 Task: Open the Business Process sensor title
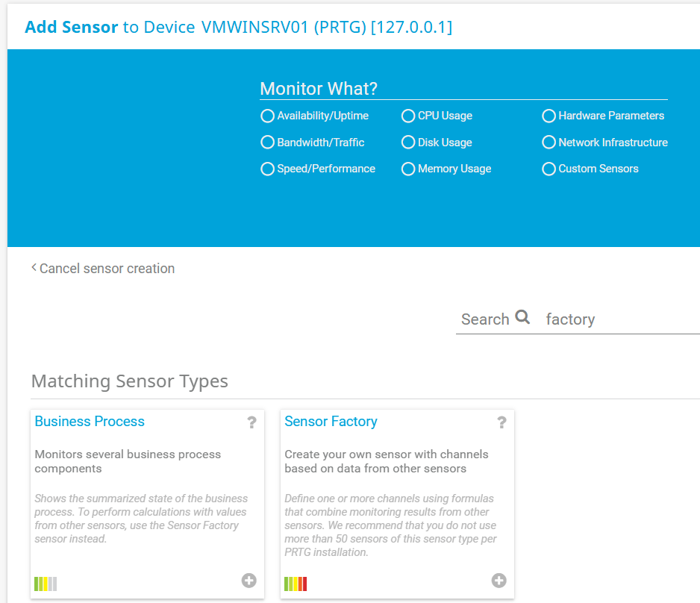click(90, 422)
